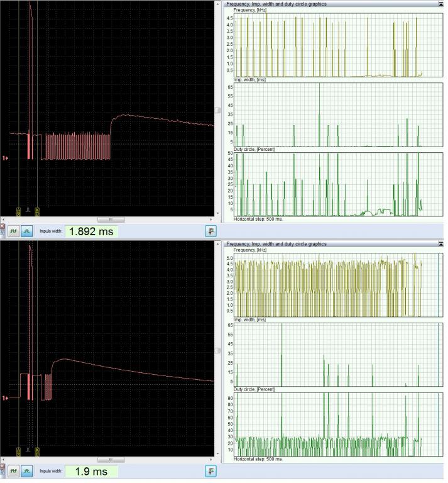The image size is (448, 483).
Task: Click channel 1 zero marker in 1.892 ms waveform
Action: point(5,158)
